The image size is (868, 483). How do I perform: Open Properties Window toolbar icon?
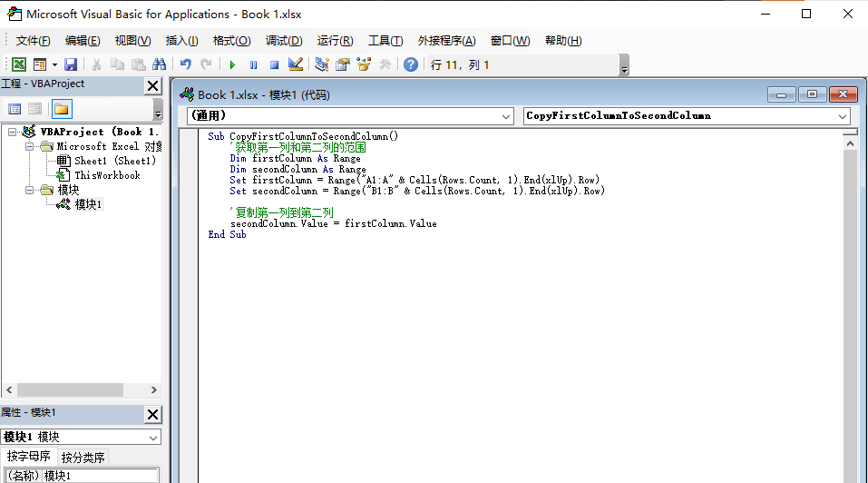[x=343, y=64]
